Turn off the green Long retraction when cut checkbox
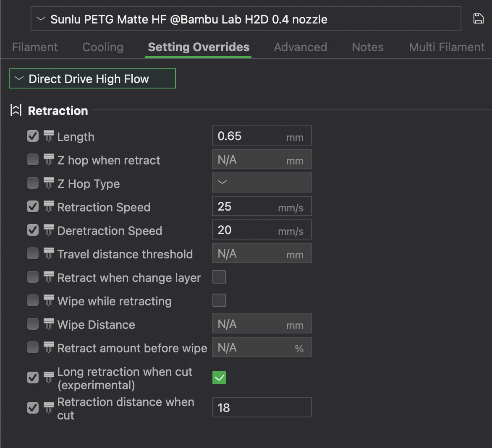 tap(219, 378)
